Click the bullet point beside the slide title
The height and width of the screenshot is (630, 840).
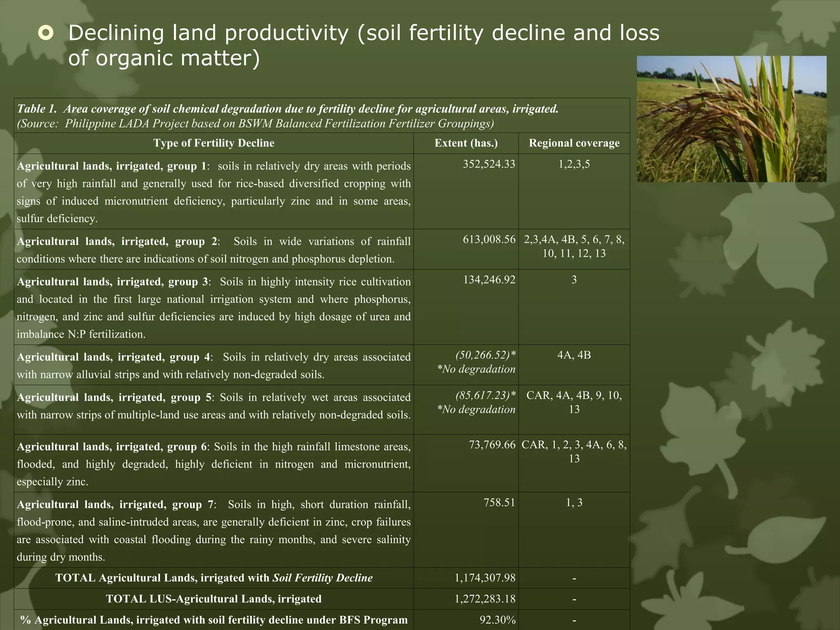45,33
